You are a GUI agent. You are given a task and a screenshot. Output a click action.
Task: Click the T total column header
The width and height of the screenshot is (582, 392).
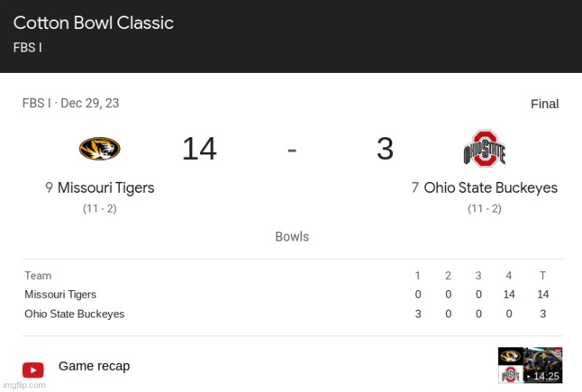pyautogui.click(x=543, y=275)
